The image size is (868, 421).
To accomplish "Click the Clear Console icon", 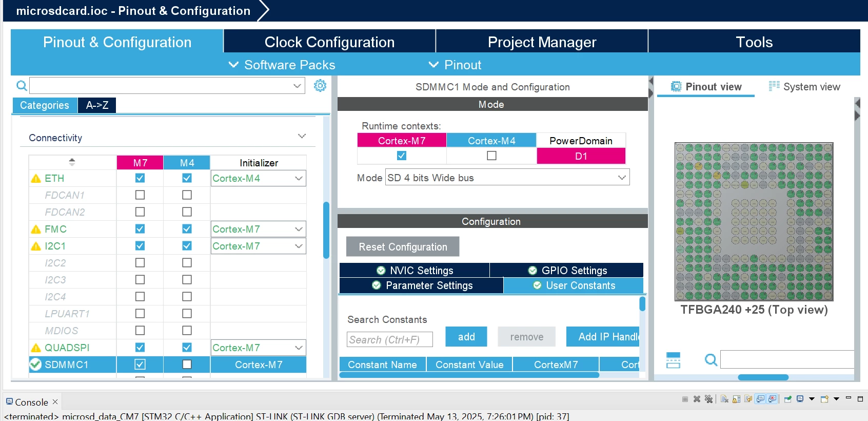I will coord(724,399).
